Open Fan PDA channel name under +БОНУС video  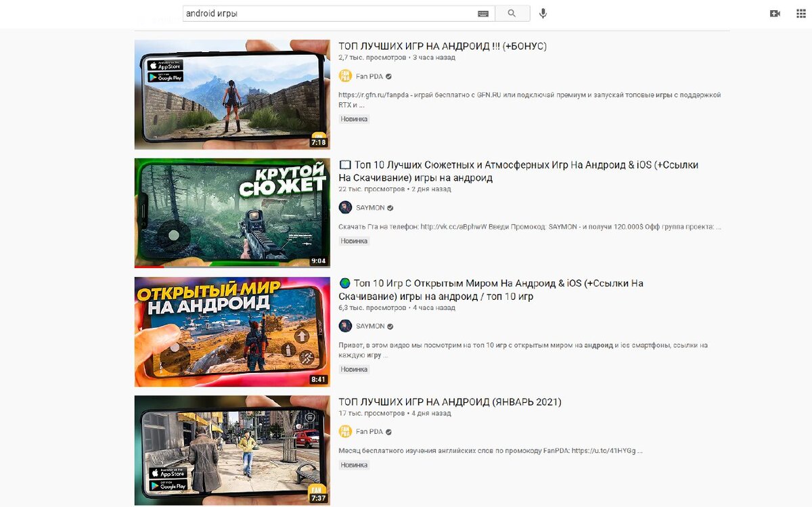coord(369,76)
